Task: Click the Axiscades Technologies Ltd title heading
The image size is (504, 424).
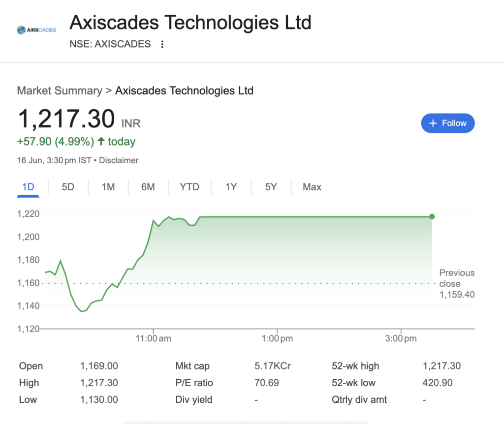Action: pos(190,23)
